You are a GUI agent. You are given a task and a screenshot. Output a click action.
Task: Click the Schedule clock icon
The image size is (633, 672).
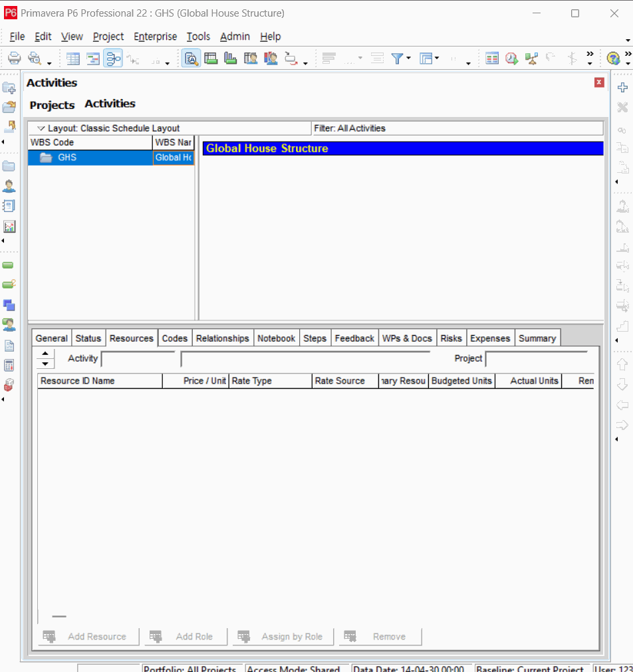[x=511, y=58]
